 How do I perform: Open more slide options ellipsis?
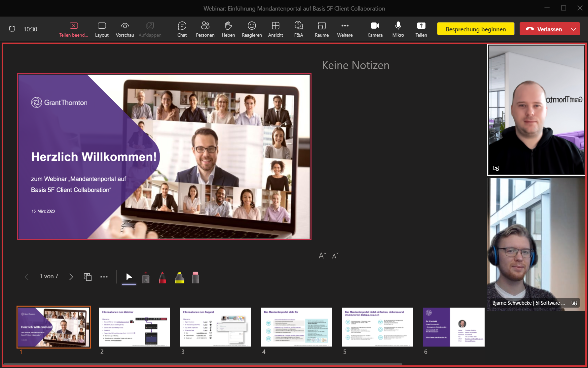104,277
